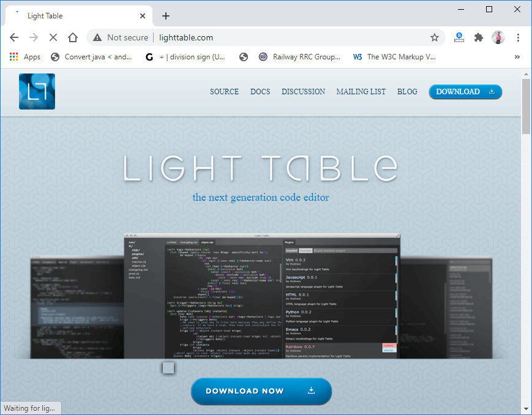Click the forward navigation arrow
The height and width of the screenshot is (415, 532).
[x=34, y=37]
